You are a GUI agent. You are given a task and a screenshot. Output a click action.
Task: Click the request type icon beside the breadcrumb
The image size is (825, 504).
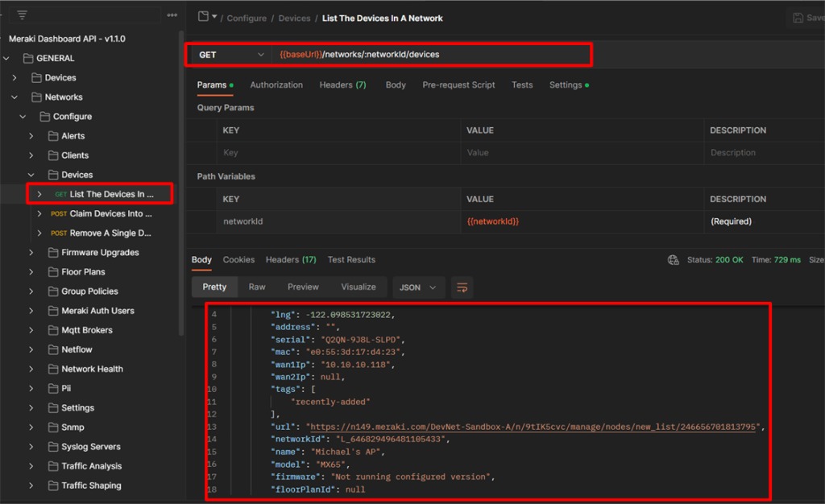(204, 17)
